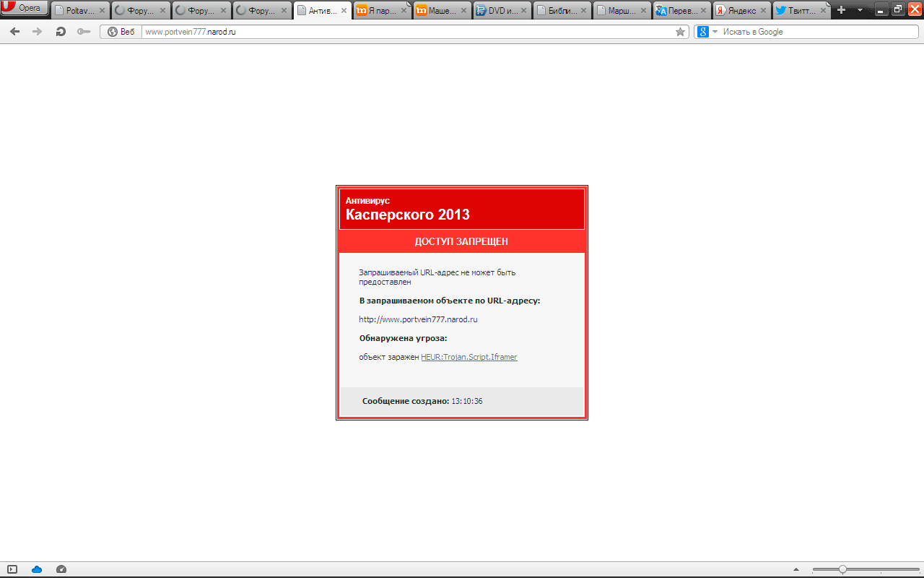Expand the view options arrow beside the zoom slider
Screen dimensions: 924x578
click(796, 569)
